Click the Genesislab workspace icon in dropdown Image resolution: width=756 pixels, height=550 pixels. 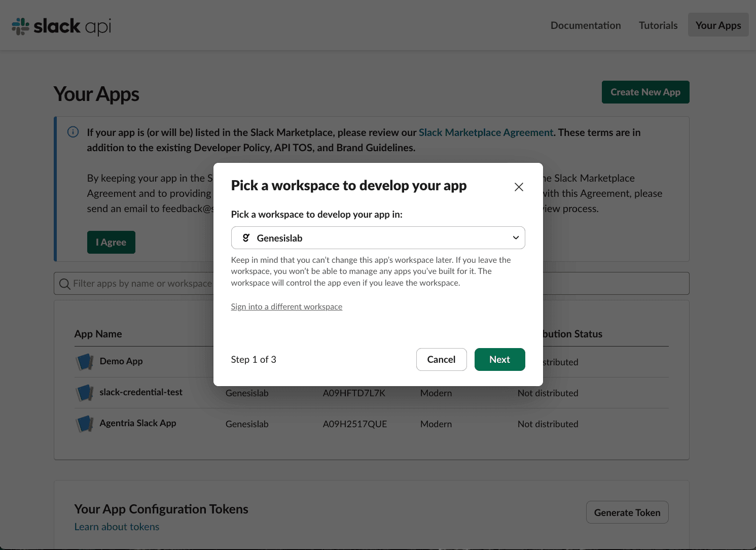[x=246, y=238]
